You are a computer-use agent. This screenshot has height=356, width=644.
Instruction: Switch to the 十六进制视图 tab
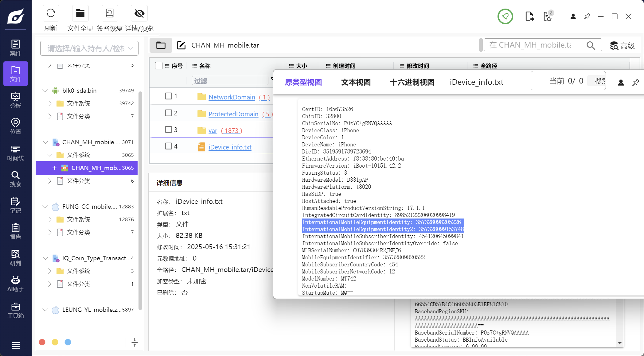412,82
